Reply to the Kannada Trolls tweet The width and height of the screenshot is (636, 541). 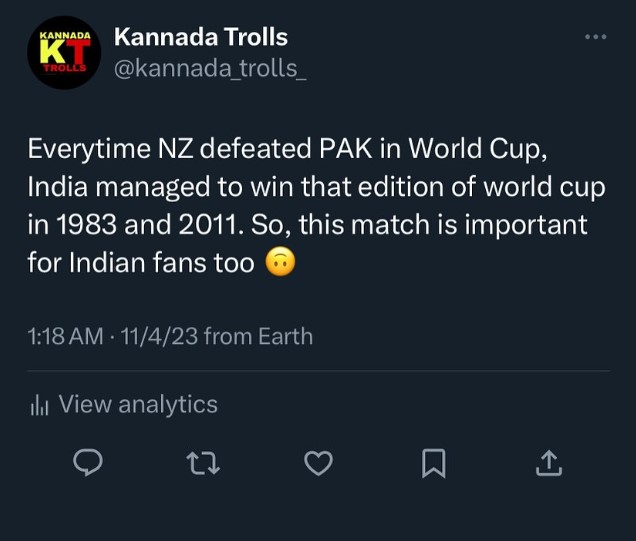click(90, 462)
